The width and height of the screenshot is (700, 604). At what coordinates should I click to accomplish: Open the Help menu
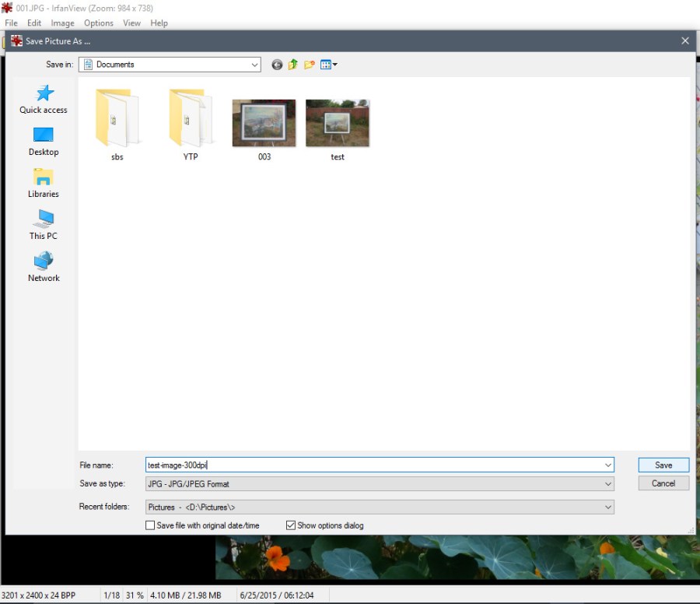coord(159,23)
